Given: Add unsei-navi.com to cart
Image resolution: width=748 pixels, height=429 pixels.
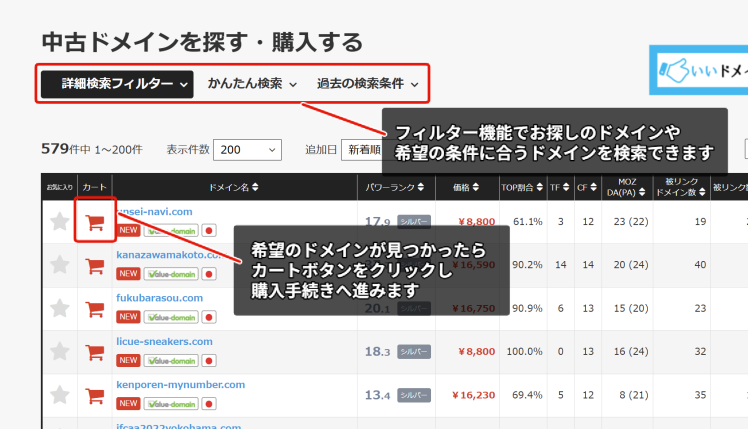Looking at the screenshot, I should 95,222.
